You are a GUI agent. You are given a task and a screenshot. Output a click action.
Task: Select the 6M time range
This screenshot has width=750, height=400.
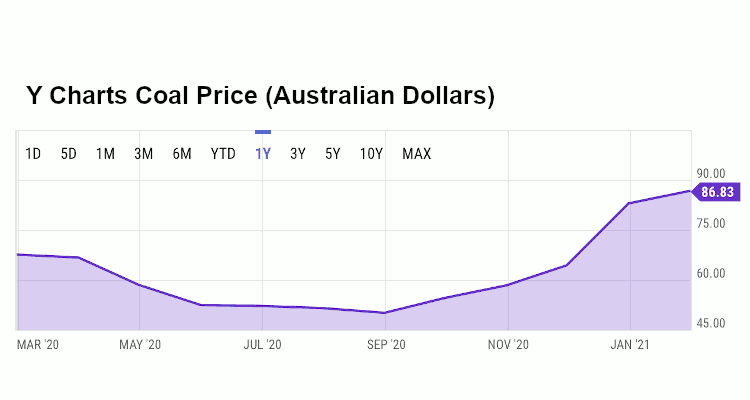pyautogui.click(x=181, y=154)
